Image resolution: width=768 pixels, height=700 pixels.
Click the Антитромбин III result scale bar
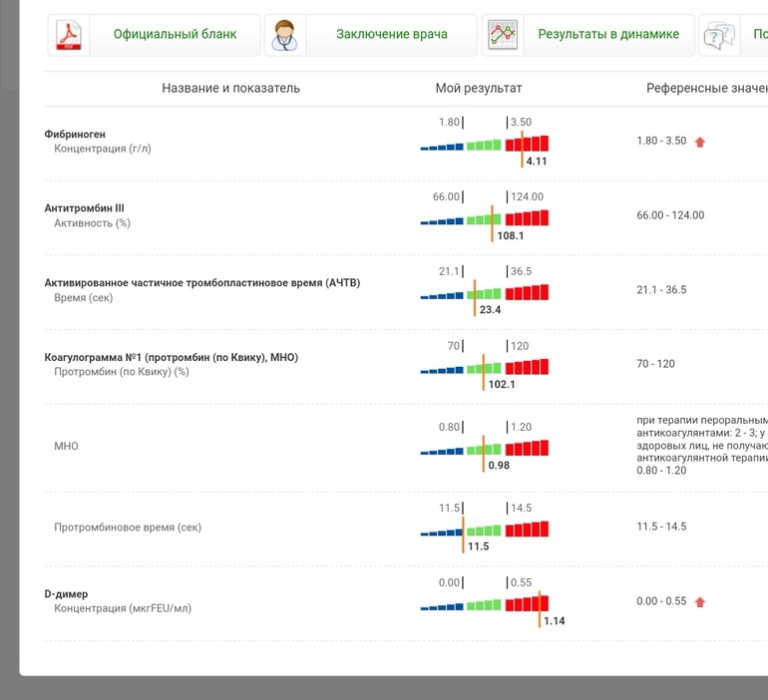(485, 218)
